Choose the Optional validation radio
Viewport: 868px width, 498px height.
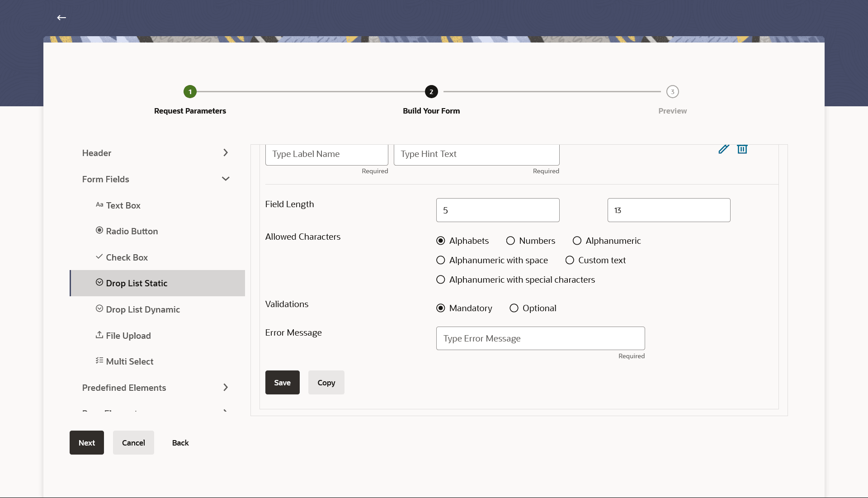tap(514, 308)
